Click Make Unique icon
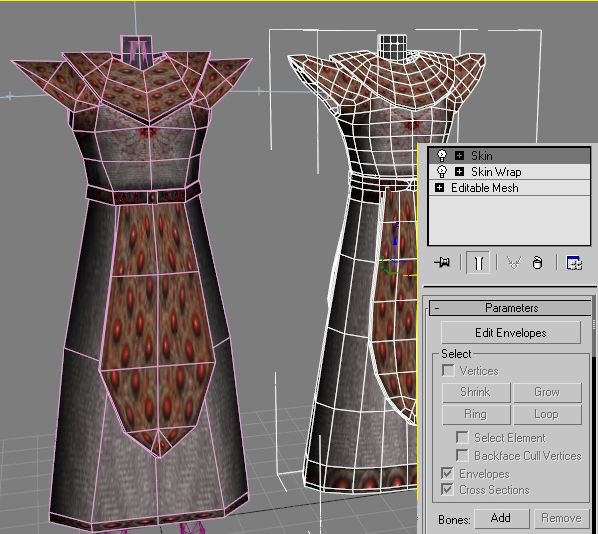 click(x=513, y=263)
